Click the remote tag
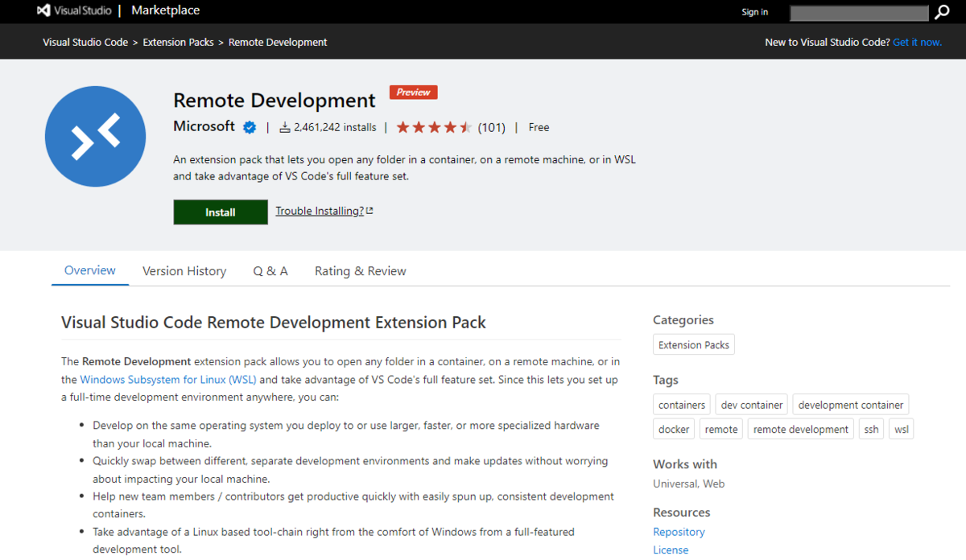 721,429
